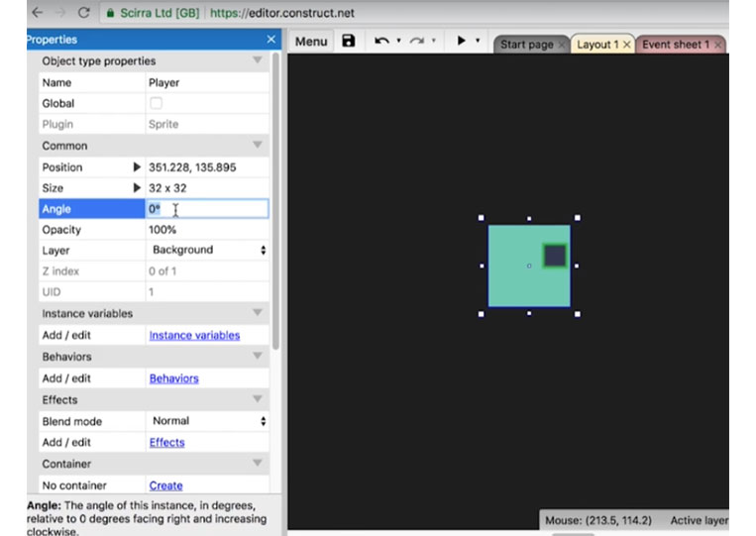The height and width of the screenshot is (536, 756).
Task: Click the Active layer status text
Action: 700,520
